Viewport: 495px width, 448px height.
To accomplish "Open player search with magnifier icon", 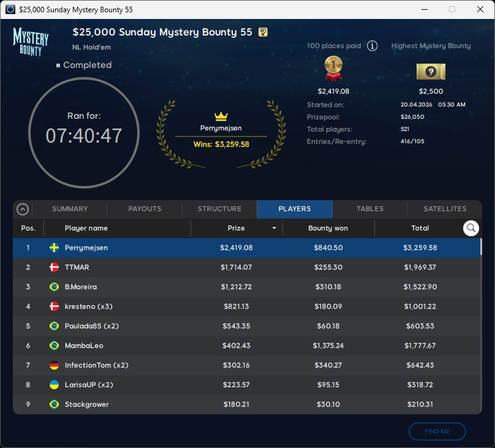I will (x=470, y=228).
